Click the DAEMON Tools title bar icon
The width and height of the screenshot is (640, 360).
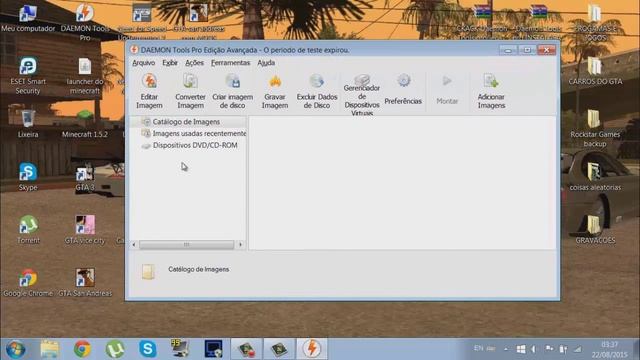click(x=134, y=50)
